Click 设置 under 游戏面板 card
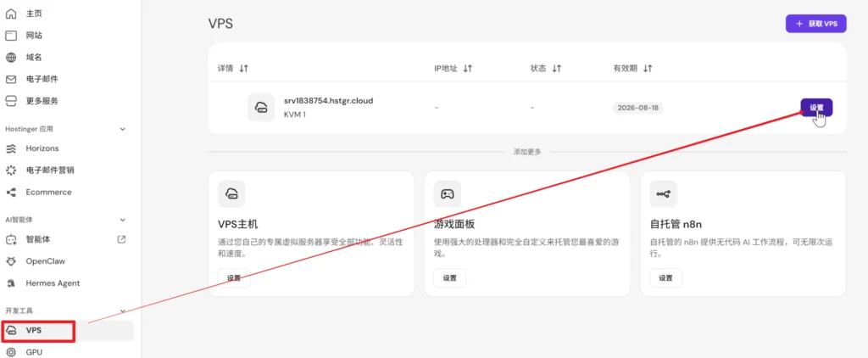Screen dimensions: 868x358 pyautogui.click(x=449, y=278)
